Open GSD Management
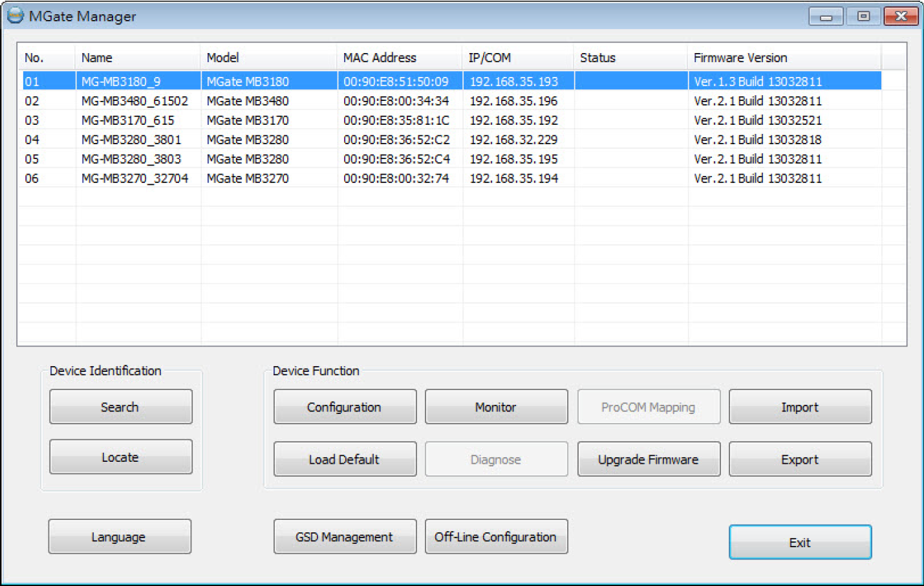This screenshot has width=924, height=586. [x=345, y=537]
